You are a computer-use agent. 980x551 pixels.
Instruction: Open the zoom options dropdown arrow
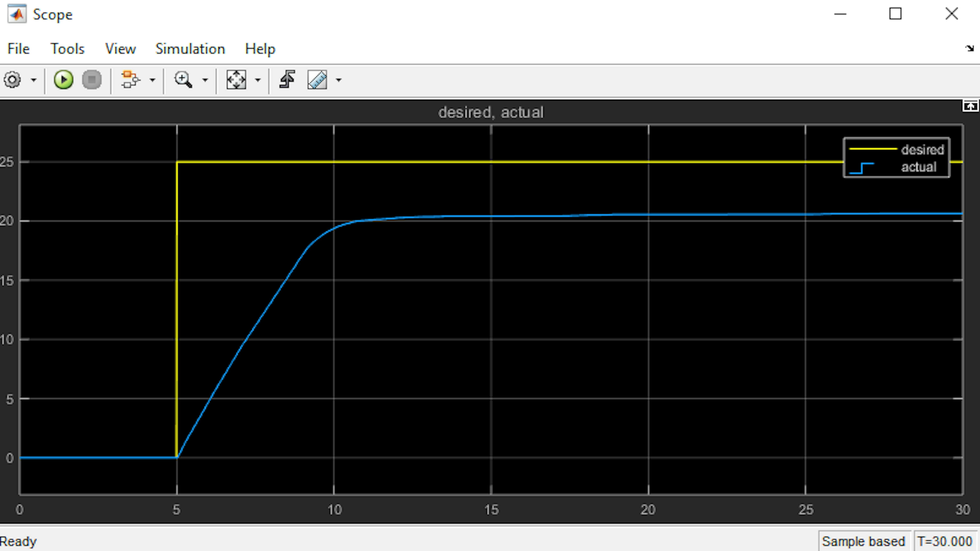[205, 80]
